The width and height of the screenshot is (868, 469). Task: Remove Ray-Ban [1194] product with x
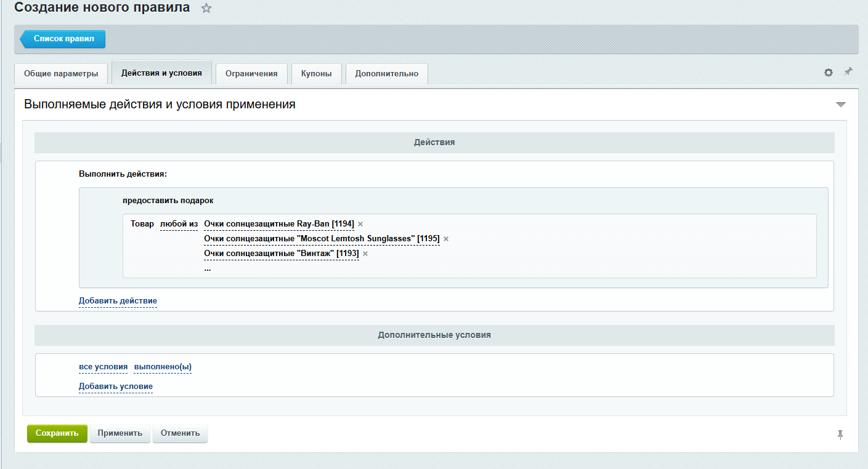point(361,224)
